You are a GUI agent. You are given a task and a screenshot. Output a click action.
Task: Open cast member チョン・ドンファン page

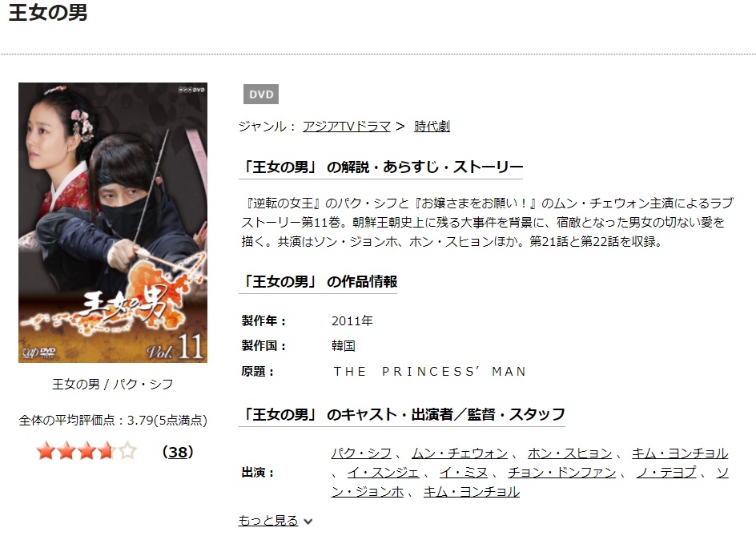pos(561,473)
